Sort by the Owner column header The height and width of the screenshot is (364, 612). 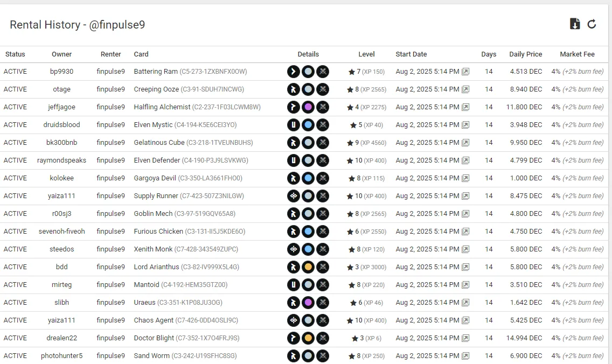click(61, 54)
